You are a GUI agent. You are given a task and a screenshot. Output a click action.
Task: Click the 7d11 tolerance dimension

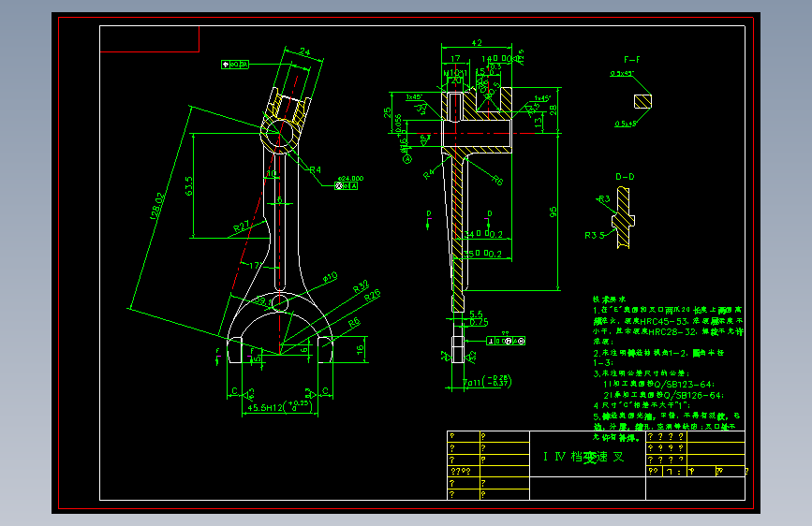487,382
